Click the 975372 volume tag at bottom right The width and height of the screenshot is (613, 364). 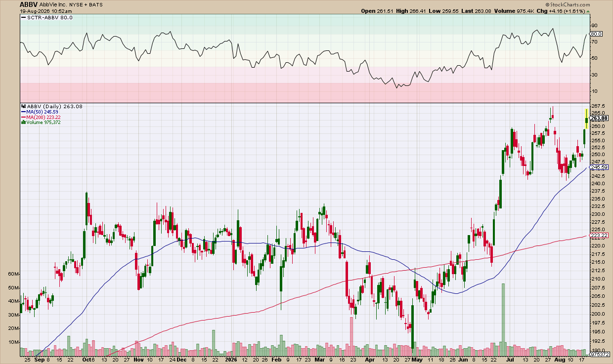(600, 354)
